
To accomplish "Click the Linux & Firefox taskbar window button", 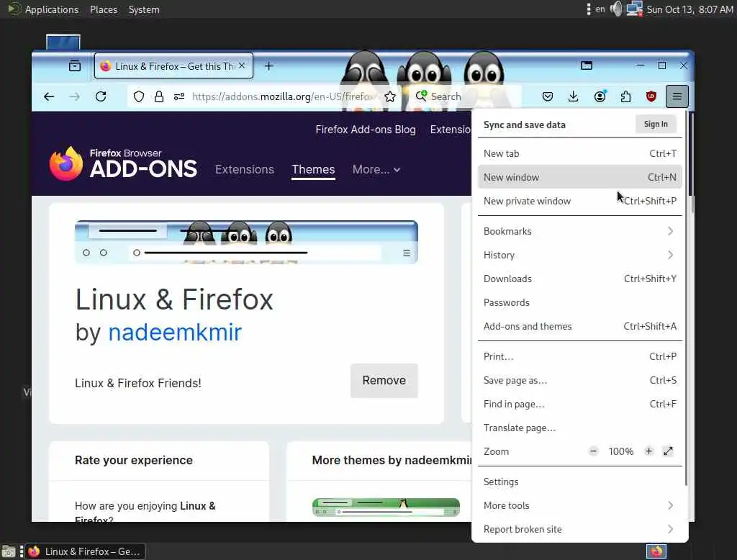I will click(86, 551).
